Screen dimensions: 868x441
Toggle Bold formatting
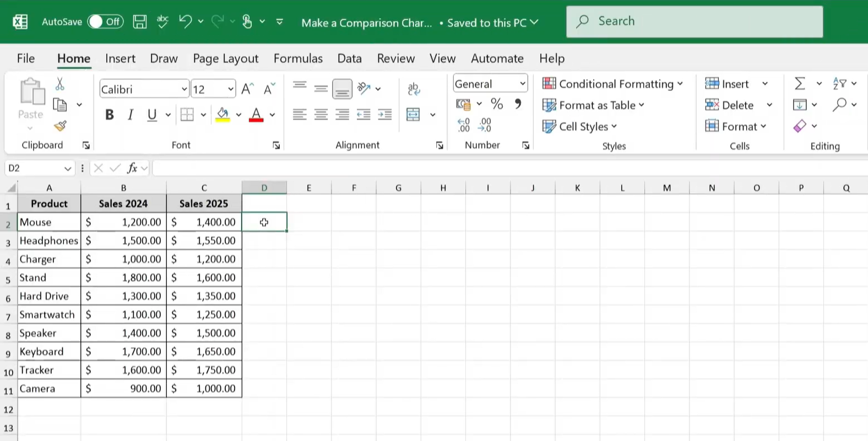pos(110,115)
